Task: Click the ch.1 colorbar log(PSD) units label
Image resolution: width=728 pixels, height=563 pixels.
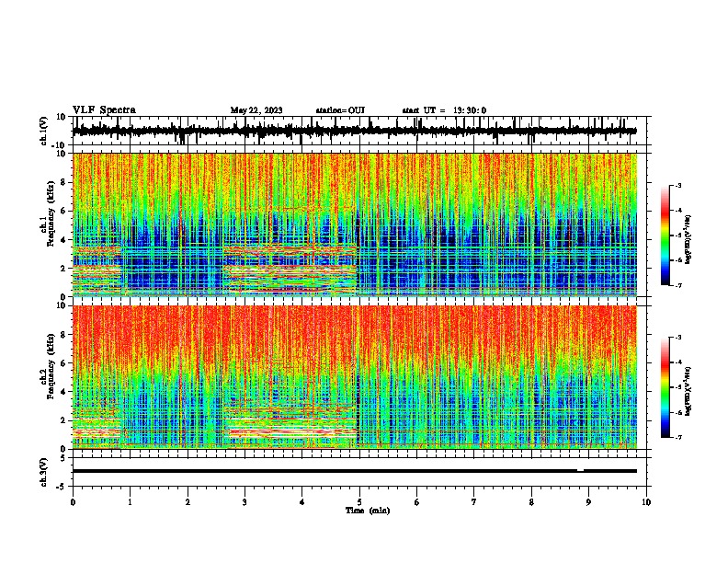Action: click(x=688, y=240)
